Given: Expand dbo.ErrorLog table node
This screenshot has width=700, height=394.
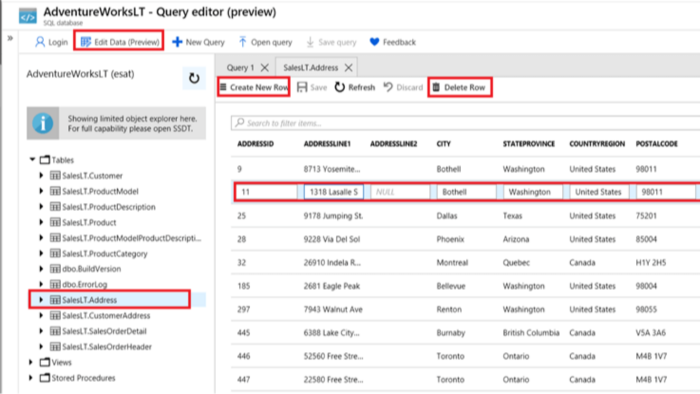Looking at the screenshot, I should pos(41,284).
